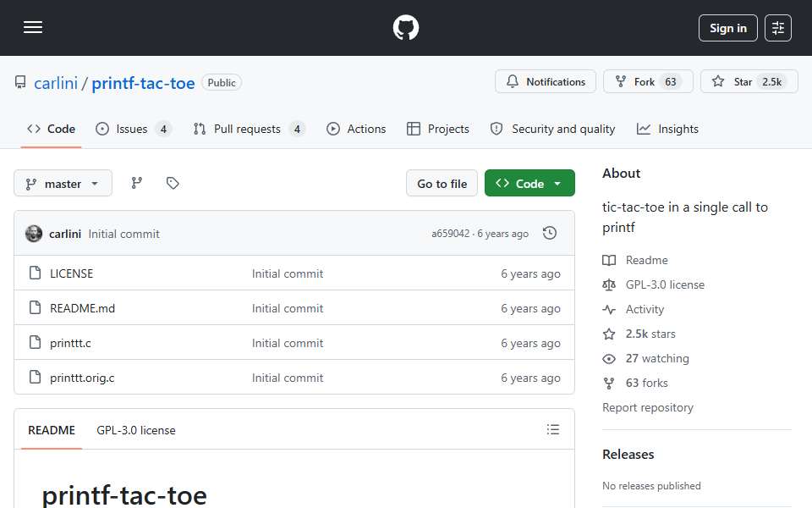Go to GitHub homepage via Octocat logo
812x508 pixels.
click(405, 27)
